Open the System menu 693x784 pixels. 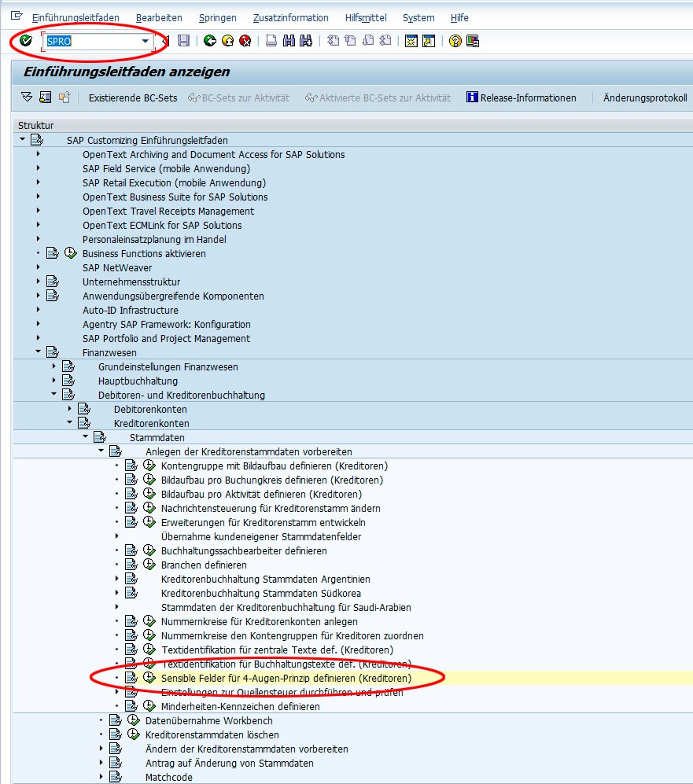click(x=418, y=18)
